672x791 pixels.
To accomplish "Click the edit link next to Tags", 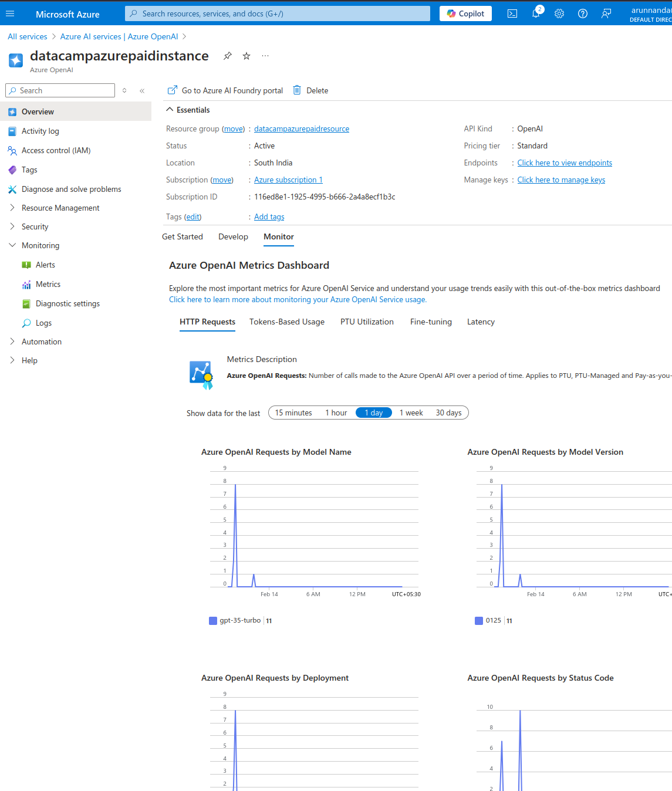I will click(x=193, y=217).
